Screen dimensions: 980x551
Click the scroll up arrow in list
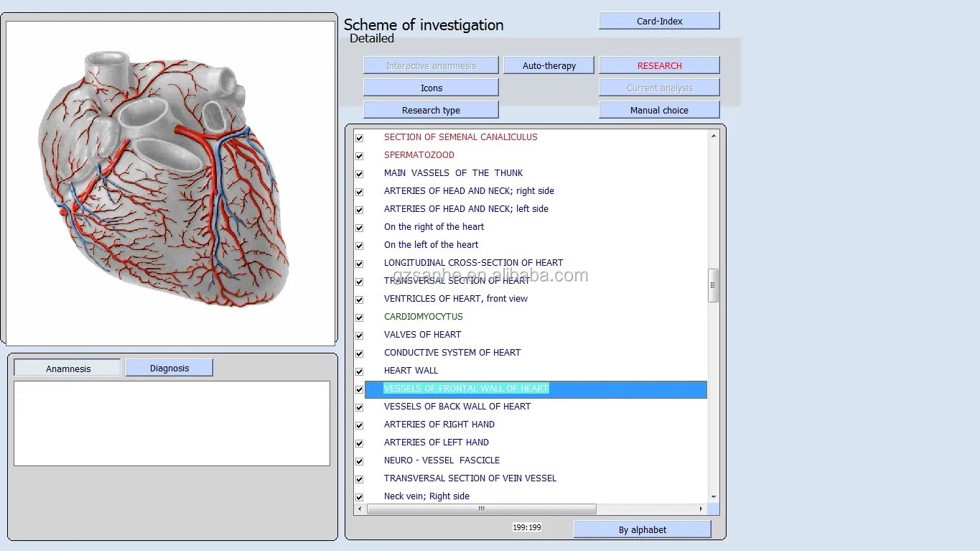pos(713,136)
